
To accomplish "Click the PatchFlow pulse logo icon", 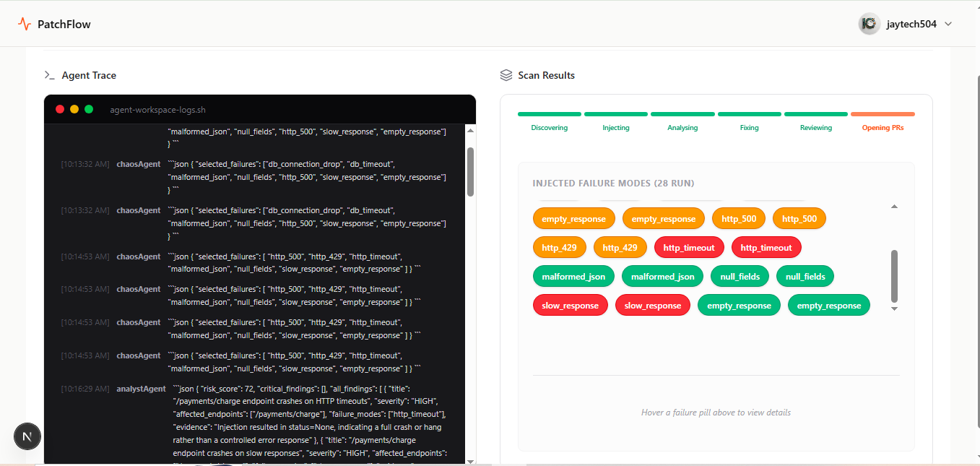I will tap(25, 24).
